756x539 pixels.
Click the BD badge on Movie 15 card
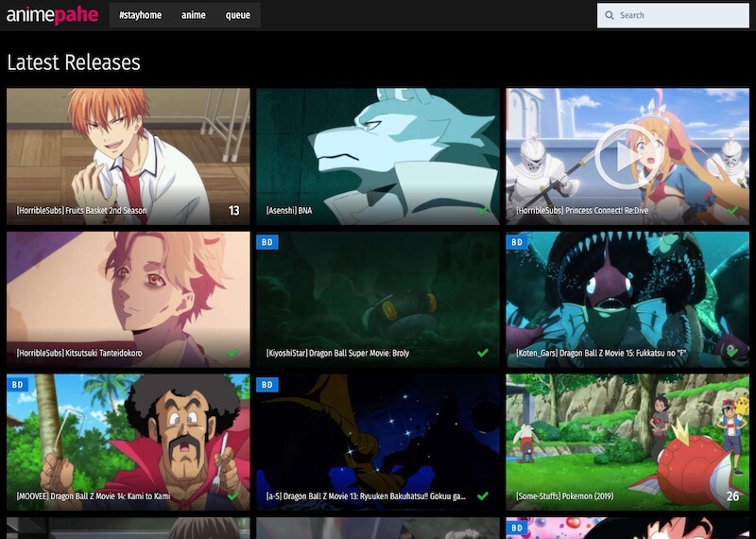517,242
